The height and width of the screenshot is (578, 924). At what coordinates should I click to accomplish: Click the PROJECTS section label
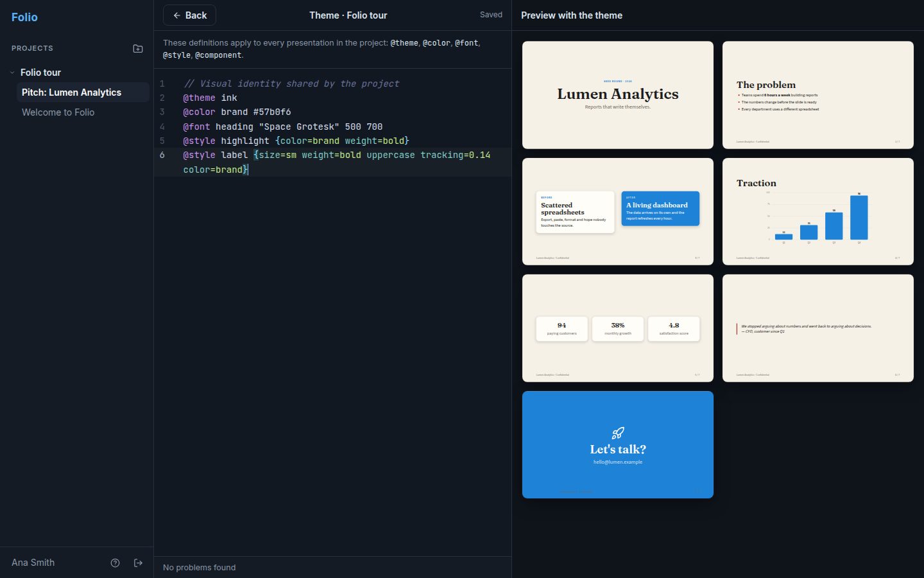point(32,48)
